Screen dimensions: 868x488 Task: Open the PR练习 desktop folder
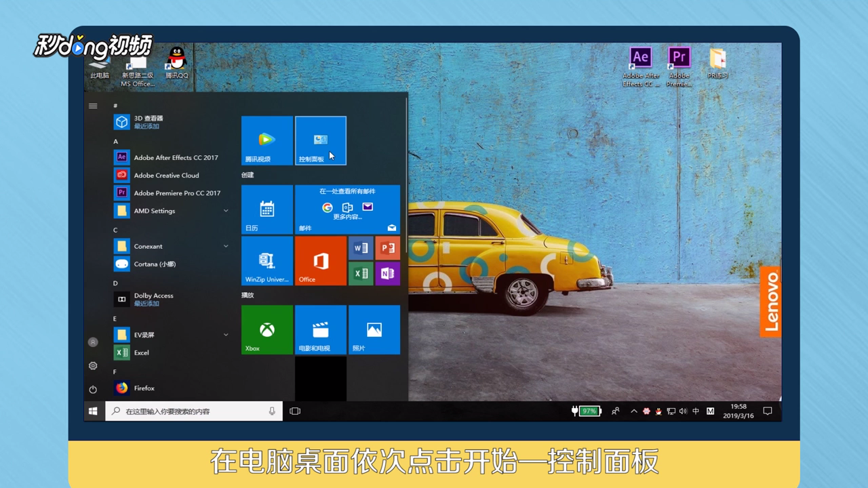click(717, 63)
